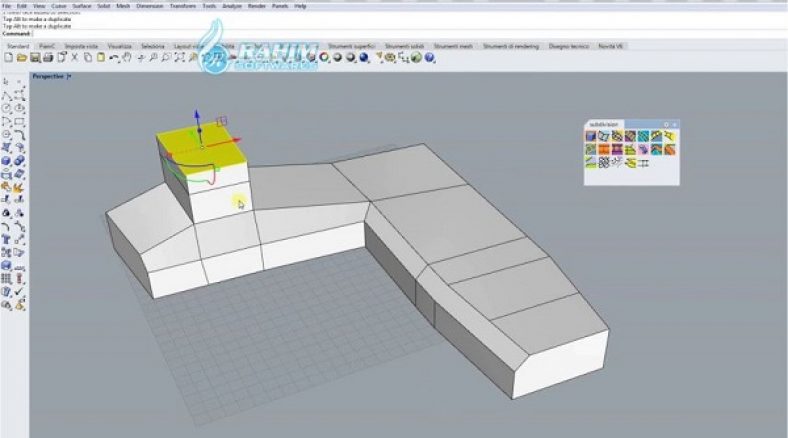
Task: Click the Cut scissors icon
Action: pyautogui.click(x=74, y=58)
